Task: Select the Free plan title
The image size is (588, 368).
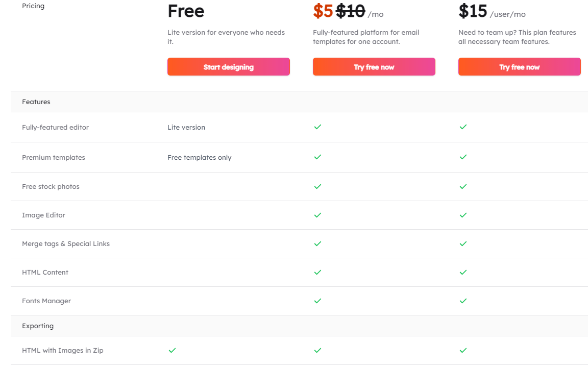Action: pyautogui.click(x=186, y=11)
